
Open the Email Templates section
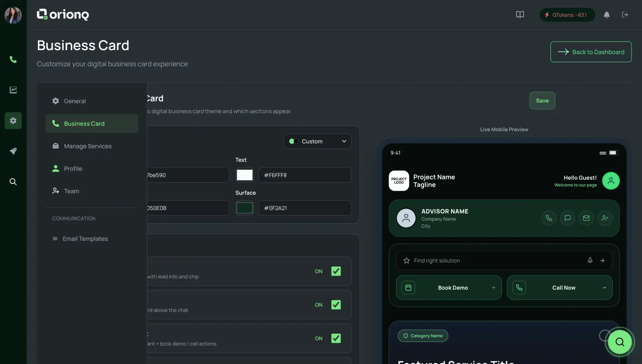coord(85,238)
